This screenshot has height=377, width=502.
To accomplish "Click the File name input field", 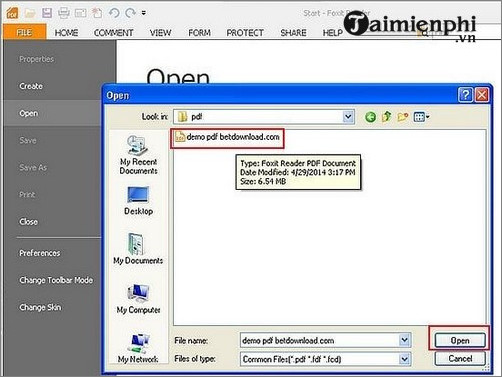I will click(320, 340).
